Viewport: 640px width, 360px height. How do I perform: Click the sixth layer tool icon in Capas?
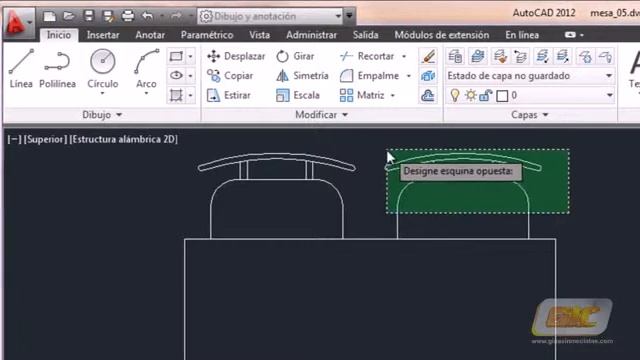[563, 56]
